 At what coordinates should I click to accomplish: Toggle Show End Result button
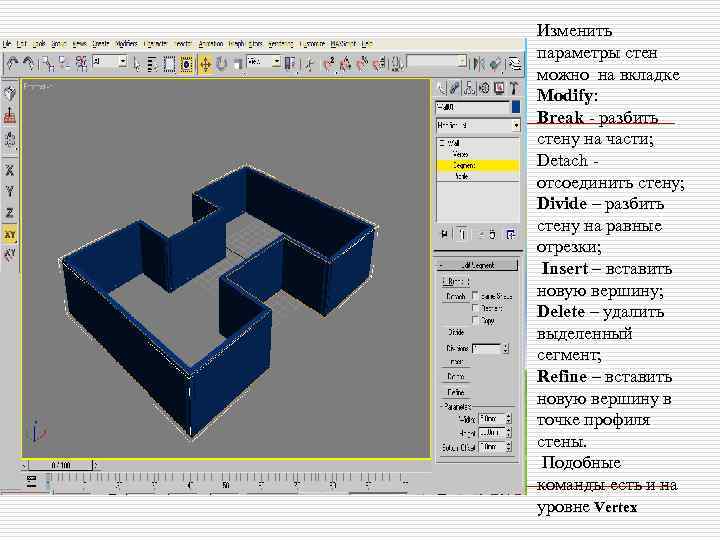(462, 235)
